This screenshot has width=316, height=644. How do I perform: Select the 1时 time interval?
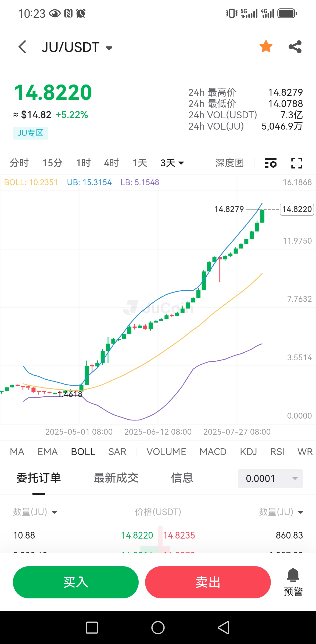(83, 163)
